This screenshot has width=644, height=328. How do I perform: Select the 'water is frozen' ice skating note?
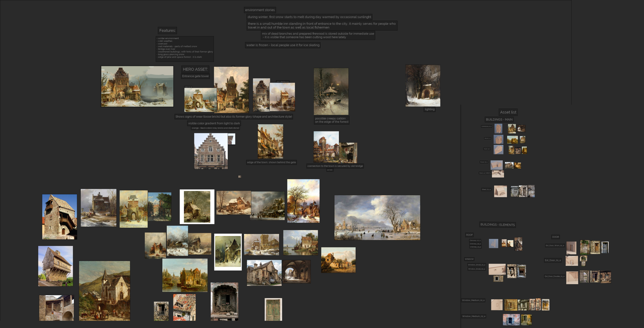point(283,45)
